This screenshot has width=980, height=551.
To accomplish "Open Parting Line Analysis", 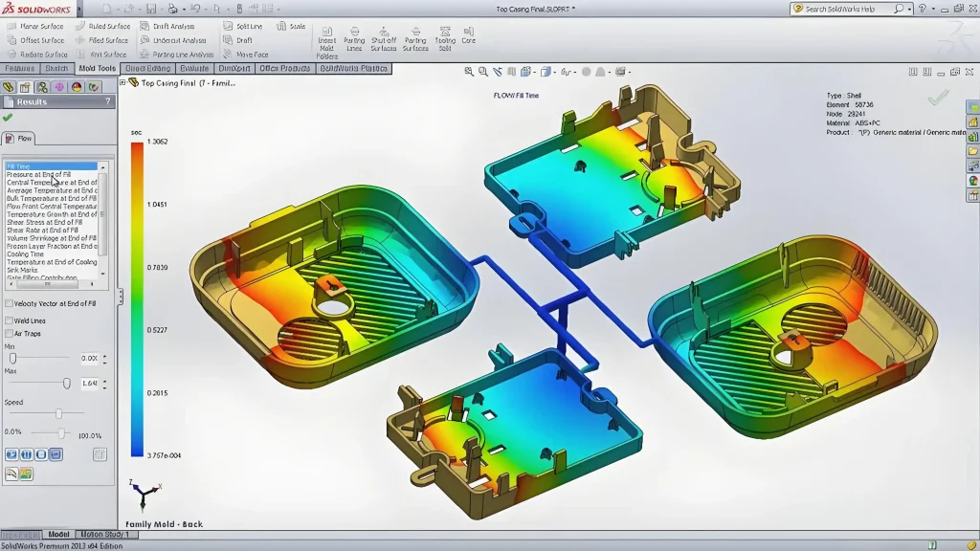I will 177,55.
